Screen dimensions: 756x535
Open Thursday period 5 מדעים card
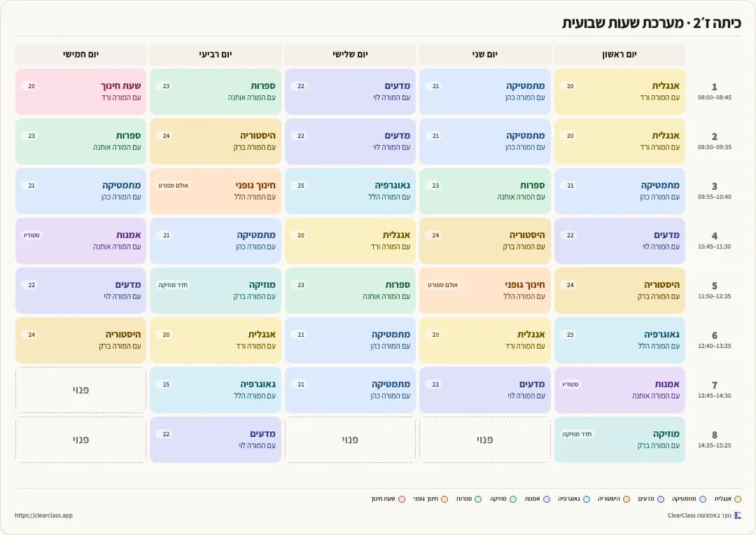(x=80, y=291)
